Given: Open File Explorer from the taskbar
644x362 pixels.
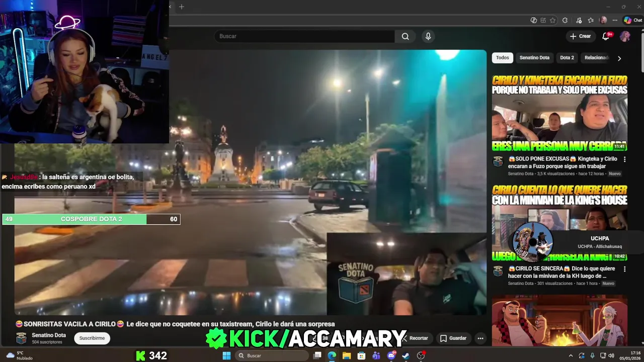Looking at the screenshot, I should (347, 355).
